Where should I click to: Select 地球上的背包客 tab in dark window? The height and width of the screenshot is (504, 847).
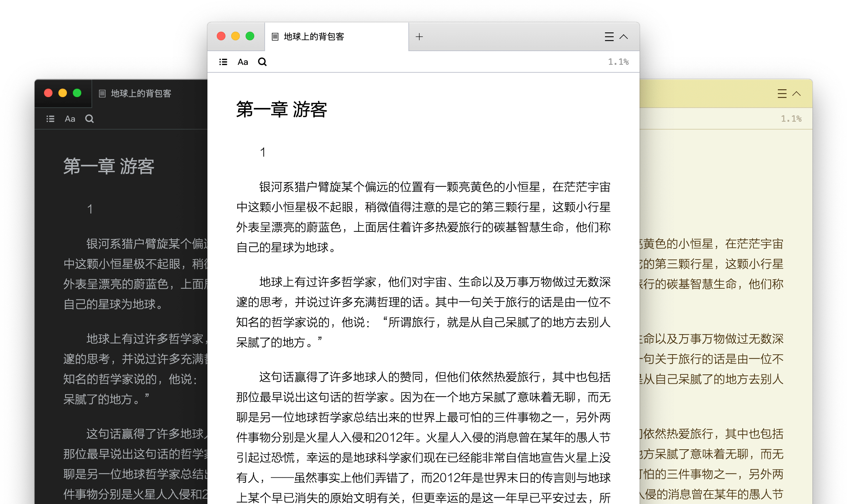click(149, 94)
